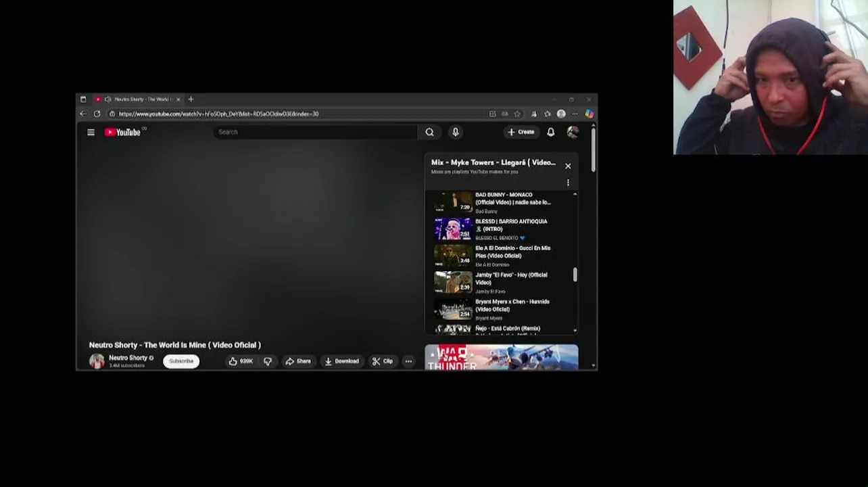The image size is (868, 487).
Task: Open more actions ellipsis under video
Action: 408,361
